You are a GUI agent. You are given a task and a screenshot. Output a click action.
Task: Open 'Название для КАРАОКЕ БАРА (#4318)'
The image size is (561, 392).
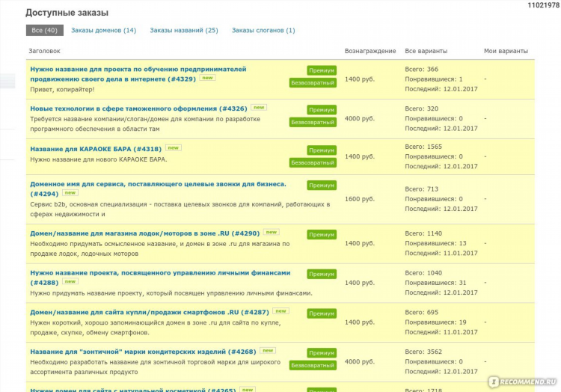click(96, 149)
